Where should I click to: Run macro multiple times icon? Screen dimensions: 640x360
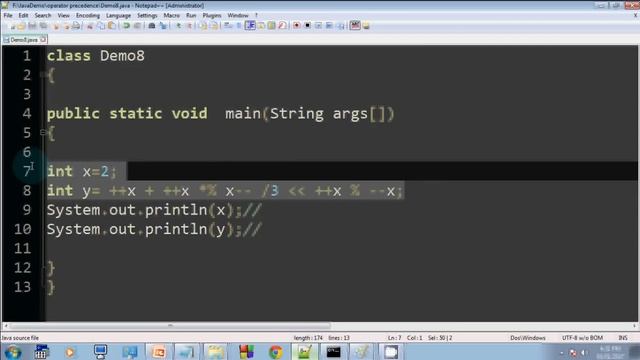(329, 26)
